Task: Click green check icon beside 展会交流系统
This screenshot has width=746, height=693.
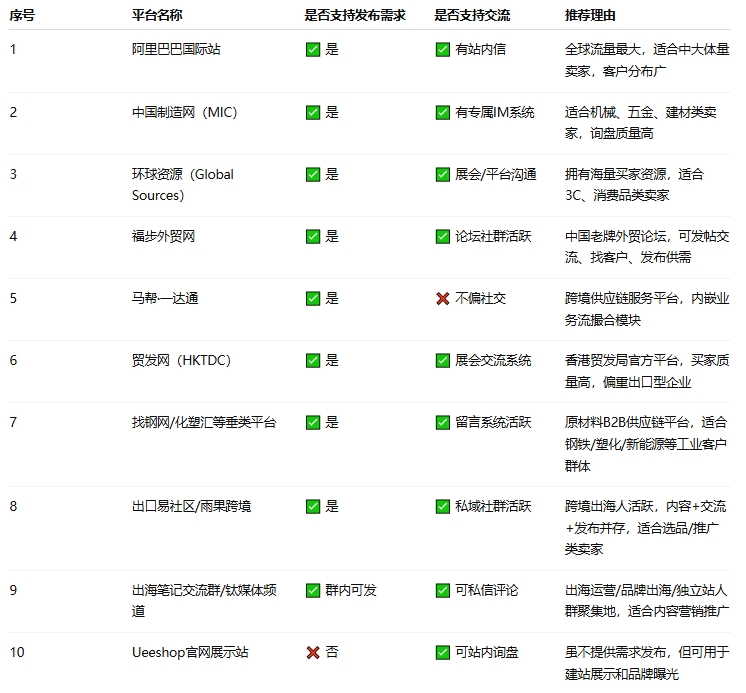Action: click(x=442, y=361)
